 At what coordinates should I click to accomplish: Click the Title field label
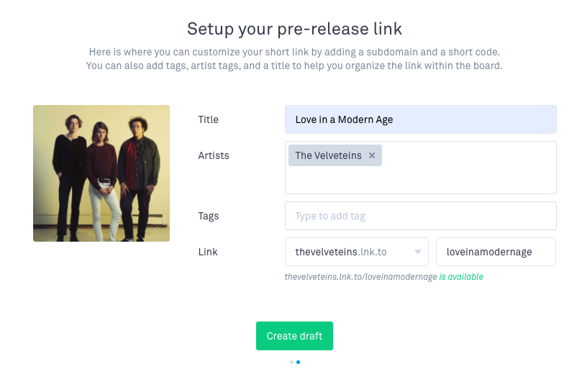(x=208, y=119)
